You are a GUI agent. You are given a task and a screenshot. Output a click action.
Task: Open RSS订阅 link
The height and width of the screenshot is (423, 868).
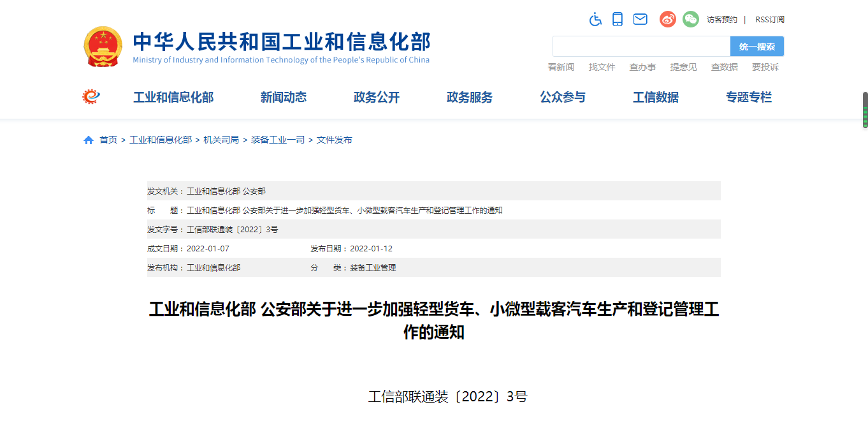click(x=770, y=20)
